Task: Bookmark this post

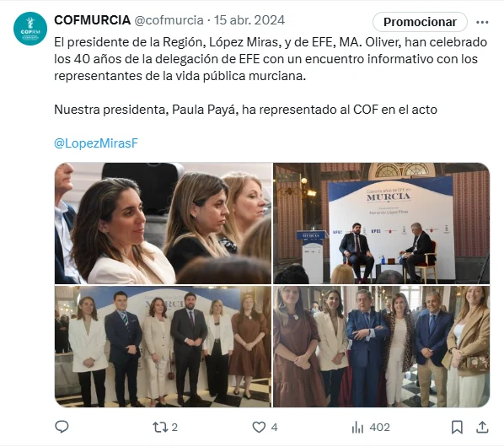Action: (457, 427)
